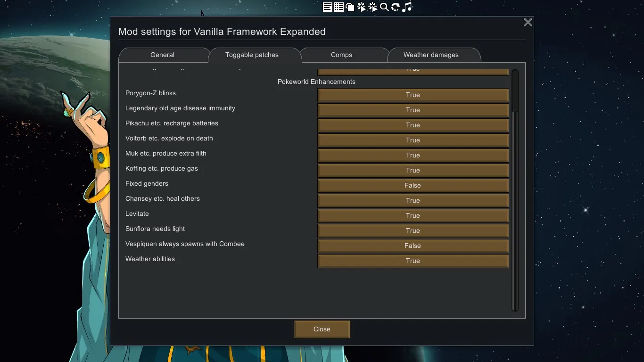Select the Comps tab
The height and width of the screenshot is (362, 644).
coord(341,55)
